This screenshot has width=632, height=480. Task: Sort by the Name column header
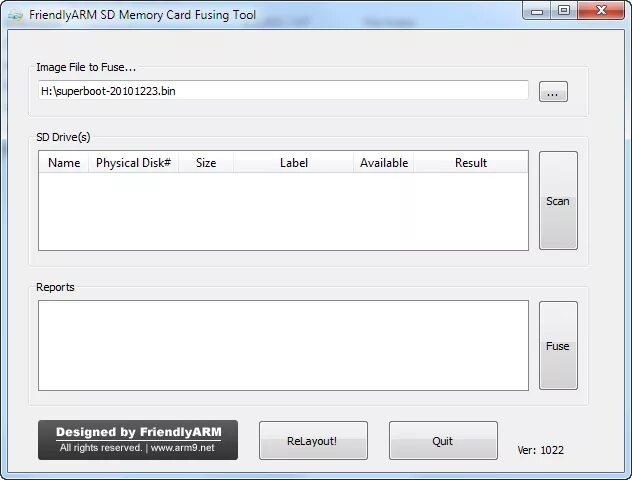point(64,162)
